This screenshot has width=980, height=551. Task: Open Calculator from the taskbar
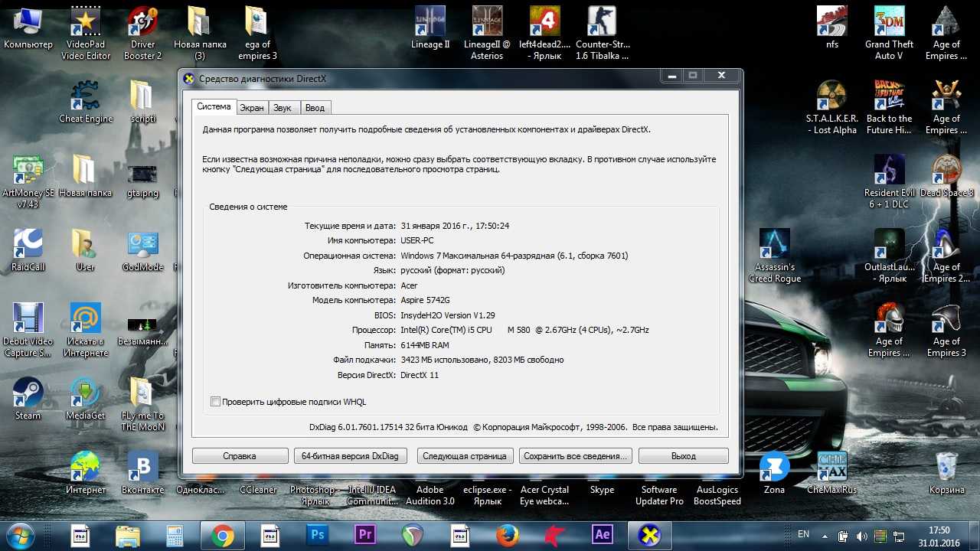(x=175, y=536)
